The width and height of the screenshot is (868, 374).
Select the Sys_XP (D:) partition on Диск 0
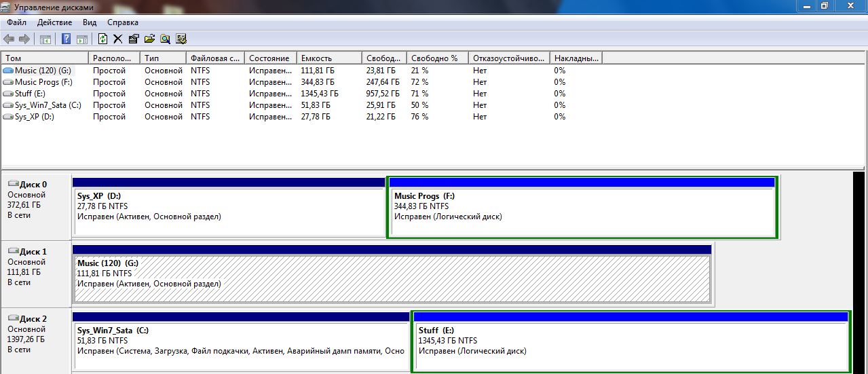click(x=229, y=208)
